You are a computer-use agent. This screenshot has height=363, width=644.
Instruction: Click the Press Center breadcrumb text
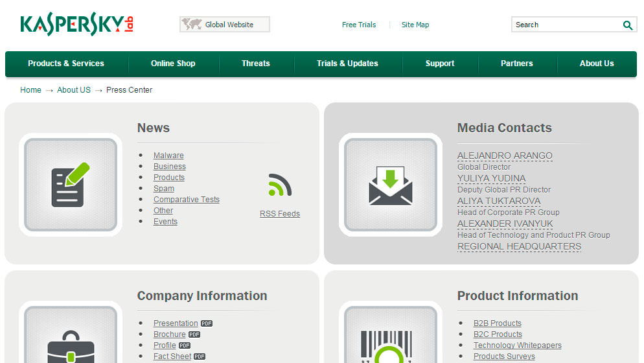coord(130,90)
